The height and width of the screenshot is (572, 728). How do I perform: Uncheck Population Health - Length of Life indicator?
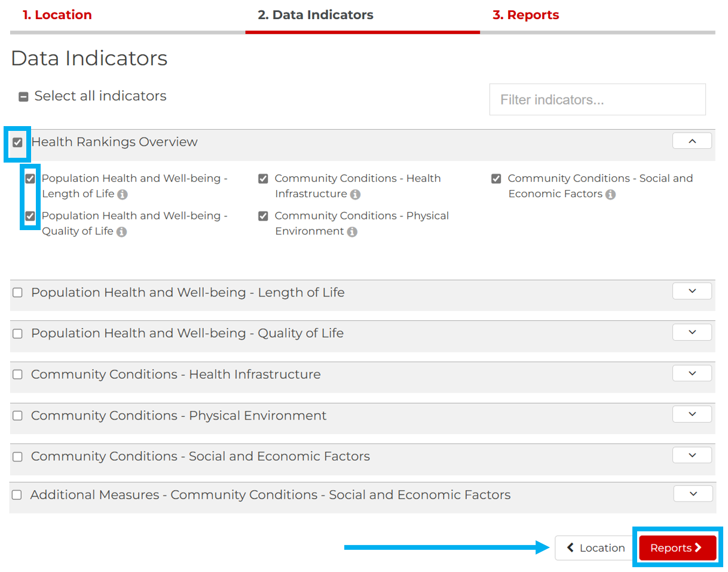30,179
